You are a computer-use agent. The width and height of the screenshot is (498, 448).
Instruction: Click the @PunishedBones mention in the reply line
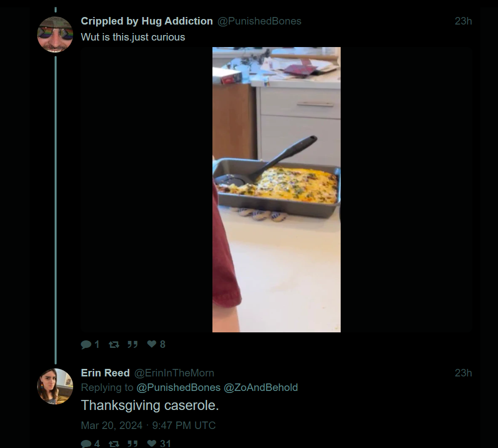click(x=178, y=387)
